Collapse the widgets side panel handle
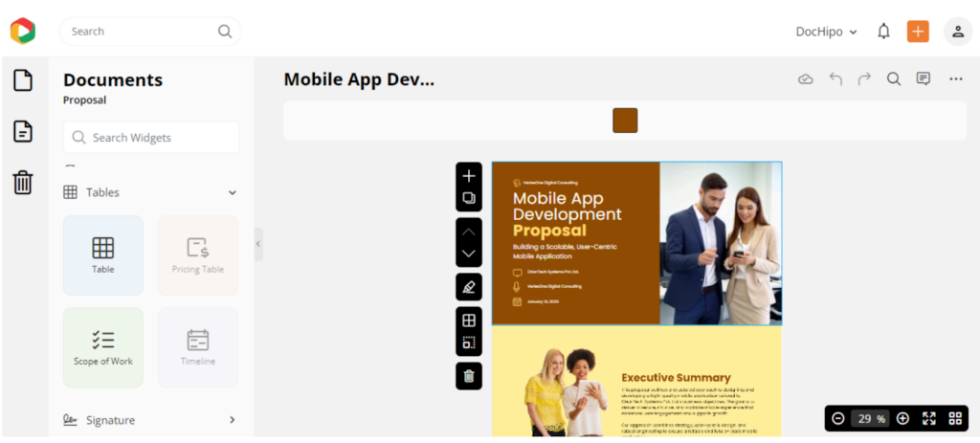 [258, 244]
